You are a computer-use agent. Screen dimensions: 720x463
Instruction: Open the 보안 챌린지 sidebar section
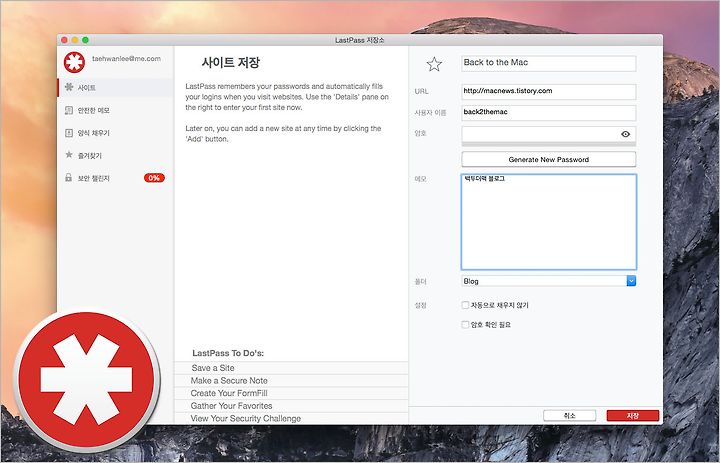pos(115,178)
